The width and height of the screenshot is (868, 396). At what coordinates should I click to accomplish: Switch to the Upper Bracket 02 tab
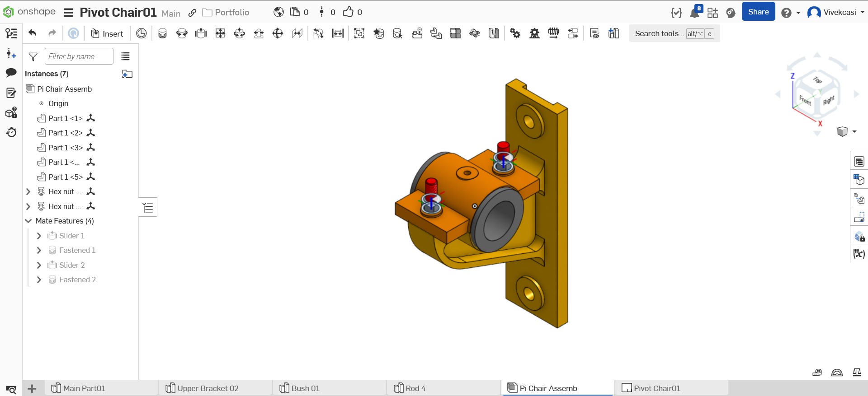[x=208, y=388]
